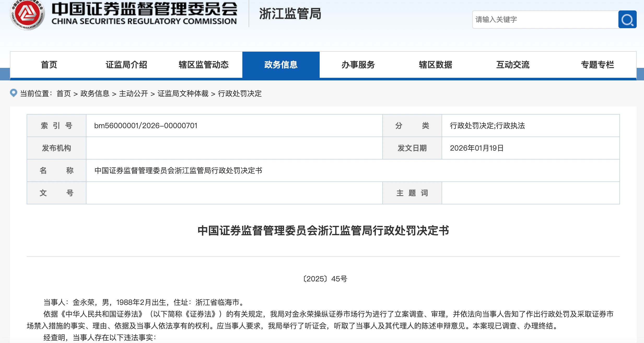Click the index number bm56000001/2026-00000701
Screen dimensions: 644x343
pyautogui.click(x=145, y=126)
